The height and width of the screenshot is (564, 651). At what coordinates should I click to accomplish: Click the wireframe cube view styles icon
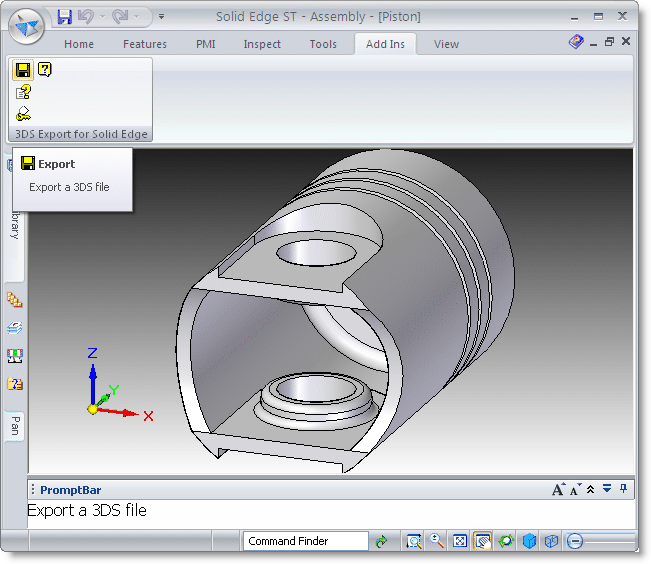pos(551,541)
